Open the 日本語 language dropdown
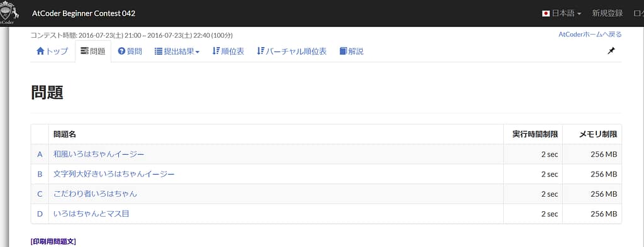644x247 pixels. [562, 14]
